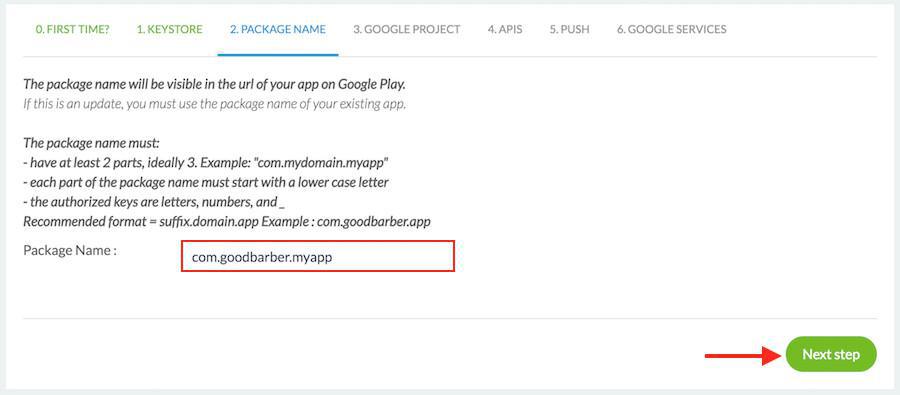Click the Package Name input field

(318, 256)
